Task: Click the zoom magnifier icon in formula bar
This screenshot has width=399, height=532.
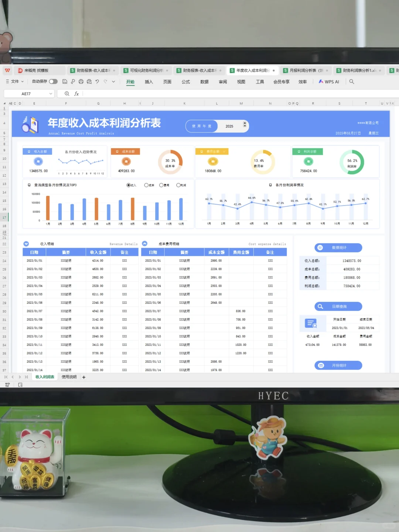Action: coord(67,94)
